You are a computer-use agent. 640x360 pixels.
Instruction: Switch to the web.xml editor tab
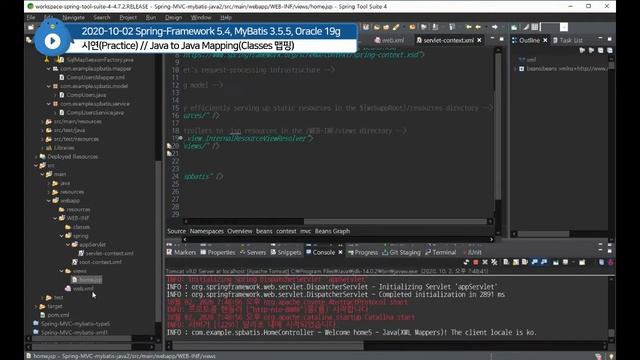click(x=389, y=40)
